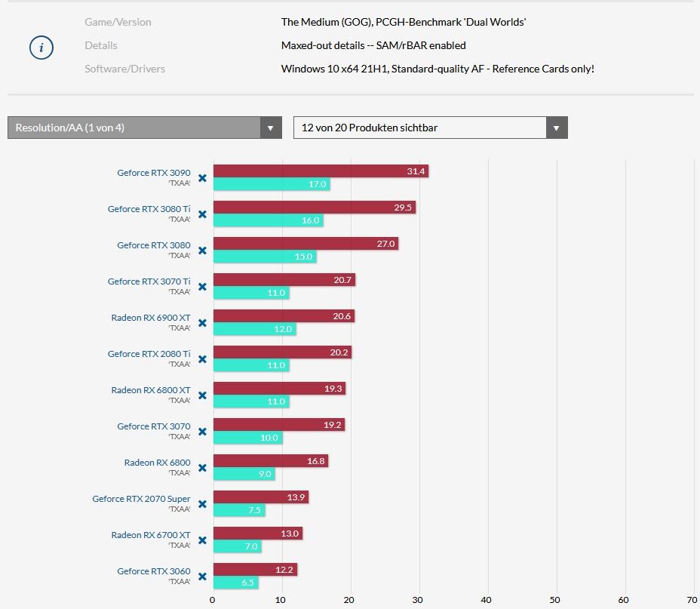700x609 pixels.
Task: Open the Geforce RTX 3080 Ti link
Action: [149, 209]
